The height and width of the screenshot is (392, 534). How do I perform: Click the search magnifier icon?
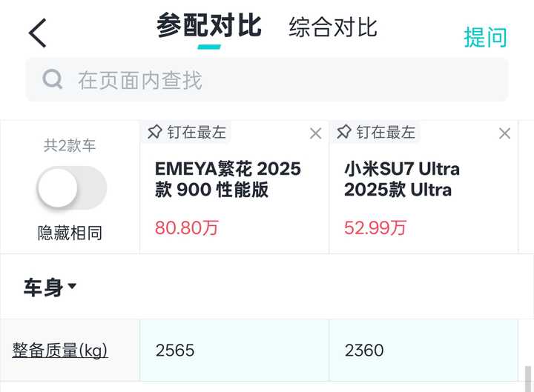(53, 79)
